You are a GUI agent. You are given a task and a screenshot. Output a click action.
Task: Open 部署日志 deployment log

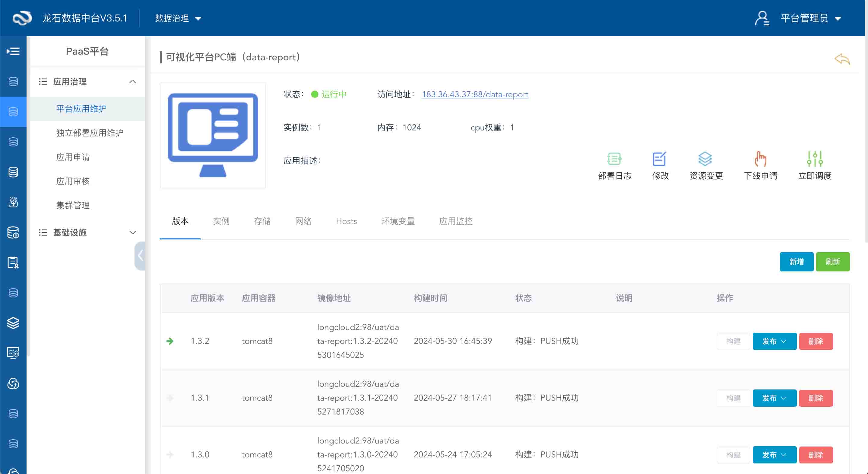[x=615, y=166]
